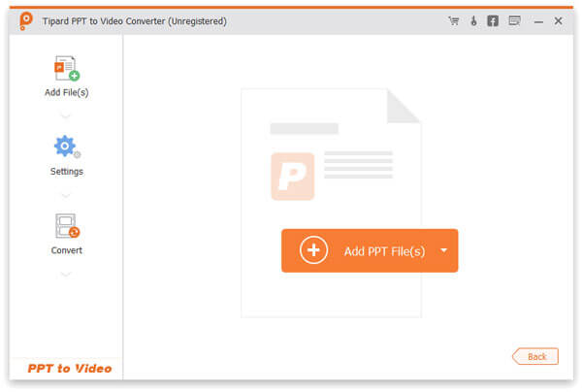Go back using the Back button

click(535, 357)
